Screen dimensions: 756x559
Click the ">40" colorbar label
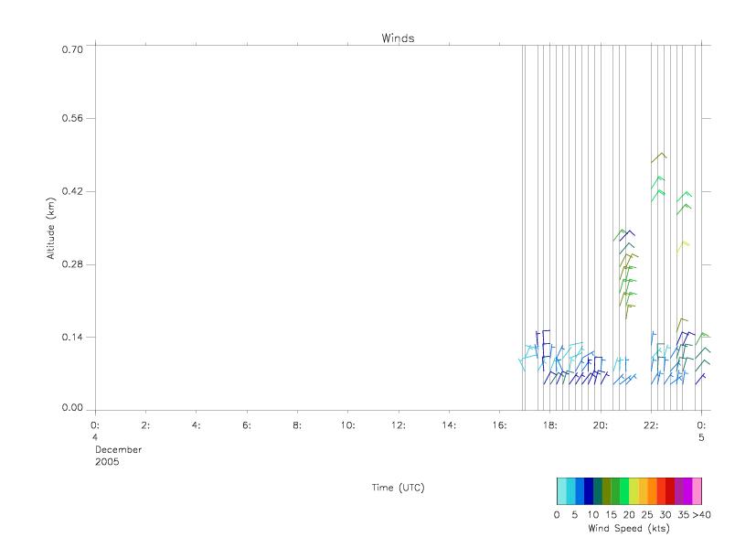point(701,514)
